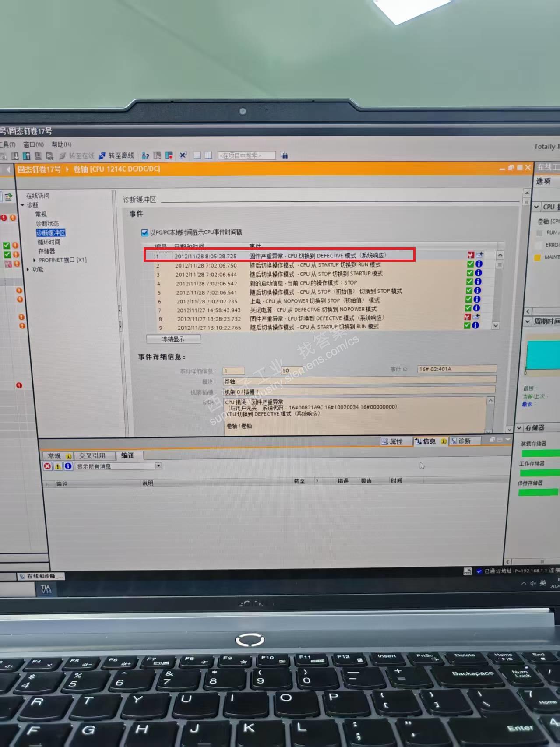The height and width of the screenshot is (747, 560).
Task: Open the 窗口(W) menu
Action: pyautogui.click(x=33, y=144)
